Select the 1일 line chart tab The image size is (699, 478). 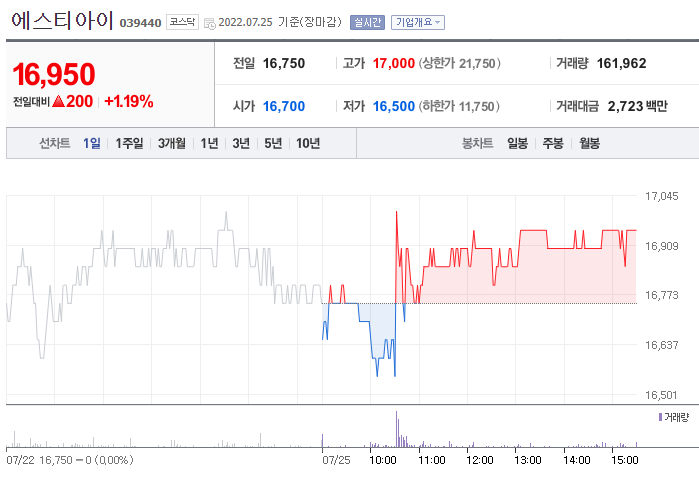click(92, 143)
